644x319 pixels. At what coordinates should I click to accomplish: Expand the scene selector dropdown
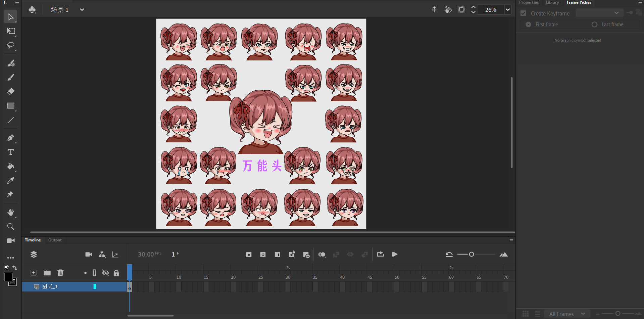[x=82, y=10]
